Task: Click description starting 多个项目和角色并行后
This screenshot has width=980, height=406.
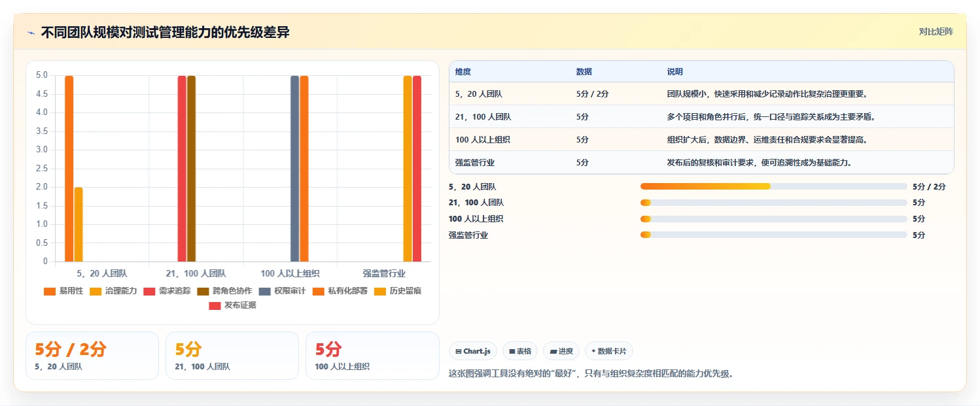Action: tap(771, 117)
